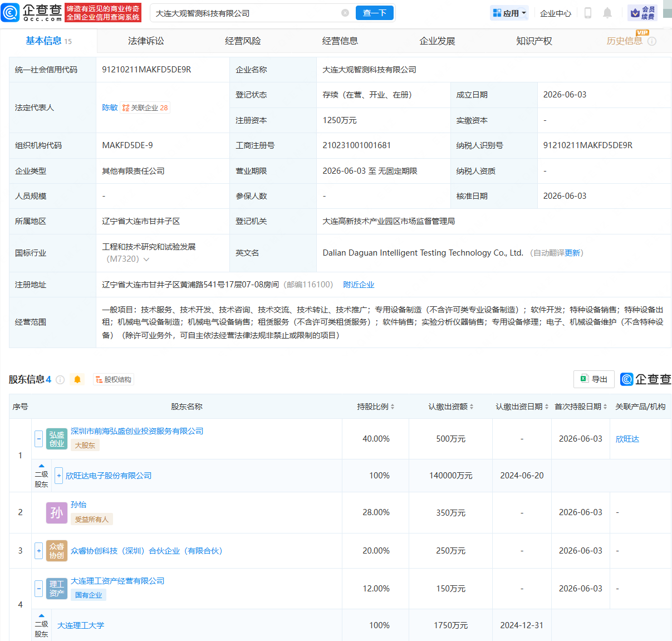This screenshot has height=641, width=672.
Task: Open shareholder 孙怡 profile
Action: [x=79, y=505]
